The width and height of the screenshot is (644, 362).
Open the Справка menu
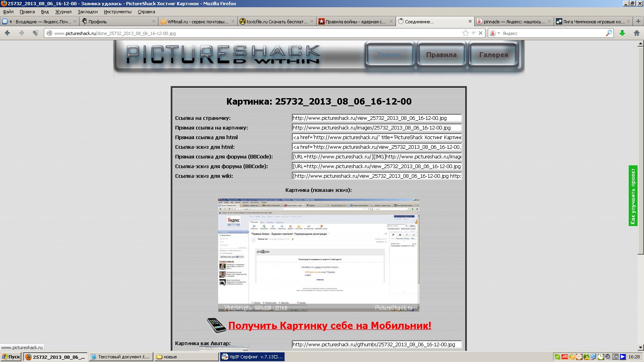coord(146,12)
